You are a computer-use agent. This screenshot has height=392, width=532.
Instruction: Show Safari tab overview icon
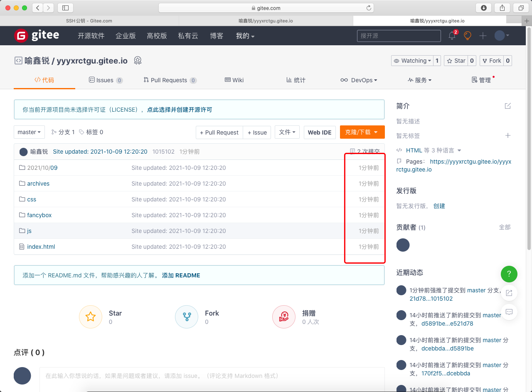(521, 7)
